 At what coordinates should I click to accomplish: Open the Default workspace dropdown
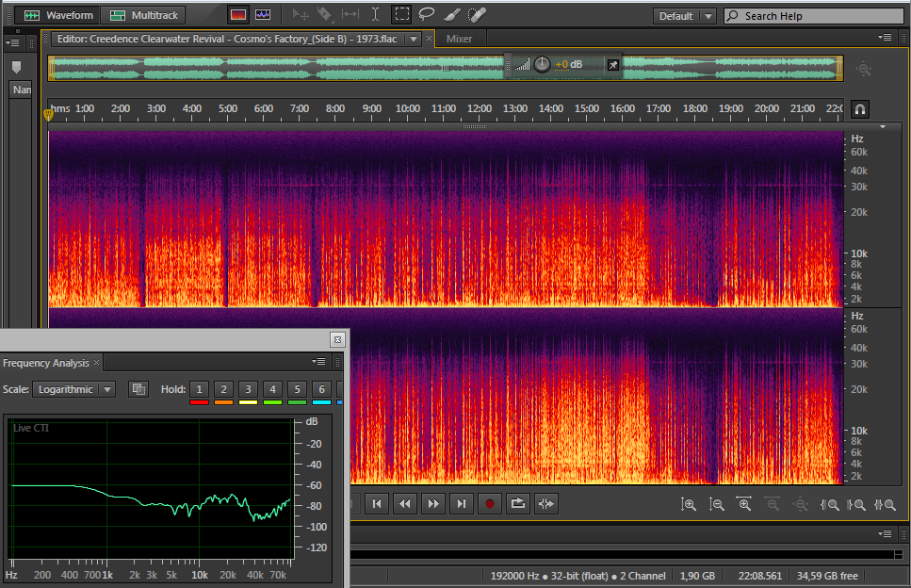pyautogui.click(x=684, y=16)
